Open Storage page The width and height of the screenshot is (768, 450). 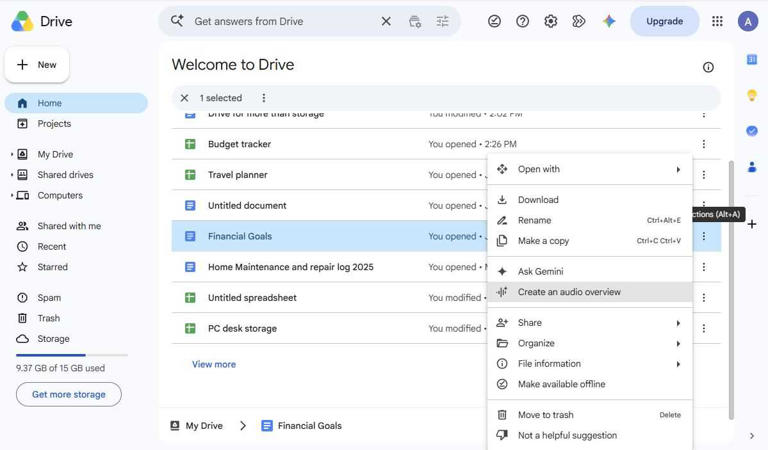point(53,339)
